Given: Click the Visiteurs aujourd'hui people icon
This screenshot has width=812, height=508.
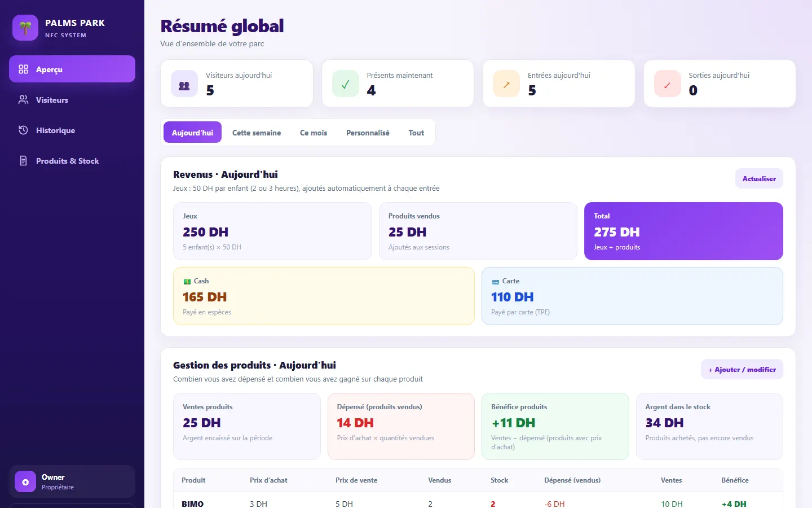Looking at the screenshot, I should pos(184,84).
